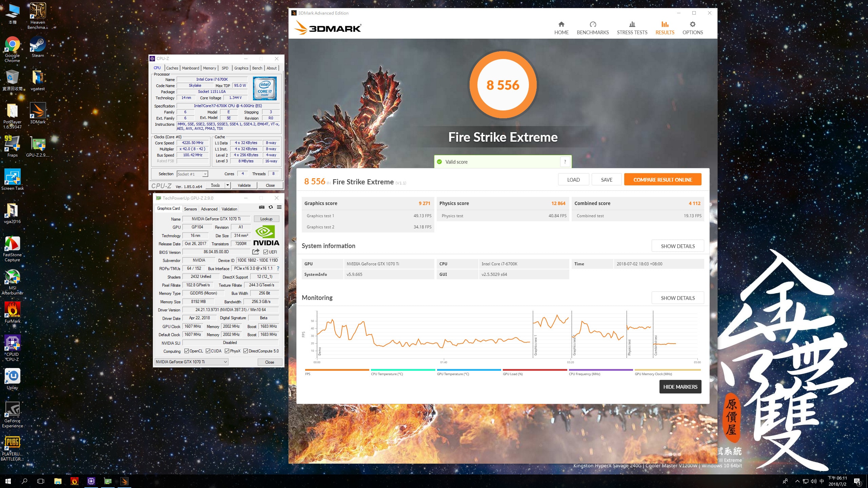868x488 pixels.
Task: Show hidden system tray icons chevron
Action: click(797, 481)
